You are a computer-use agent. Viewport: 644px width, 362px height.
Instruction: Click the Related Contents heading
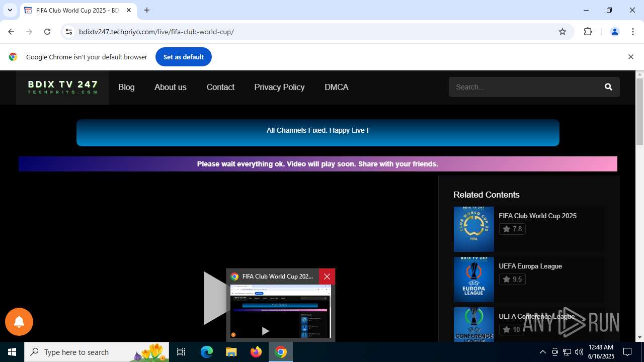(486, 195)
